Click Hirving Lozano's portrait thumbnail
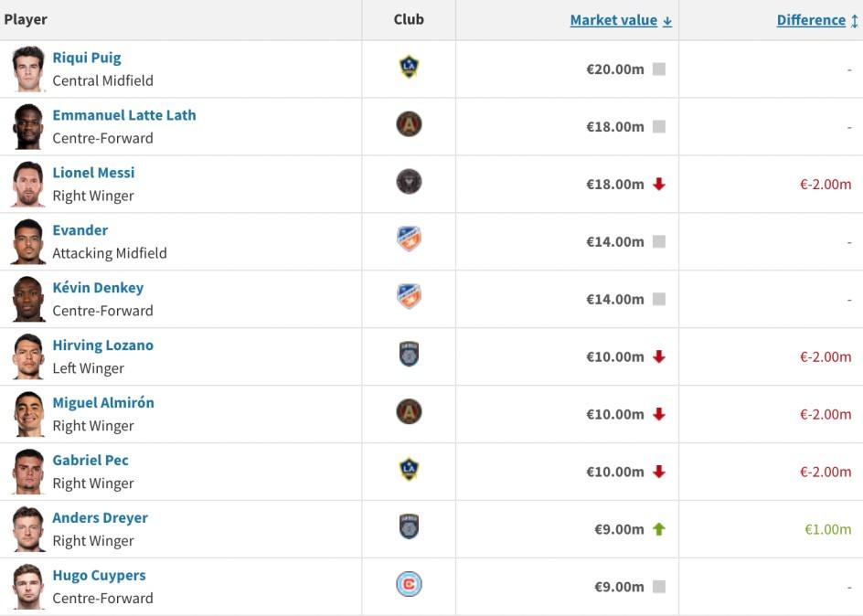Viewport: 863px width, 616px height. (28, 356)
